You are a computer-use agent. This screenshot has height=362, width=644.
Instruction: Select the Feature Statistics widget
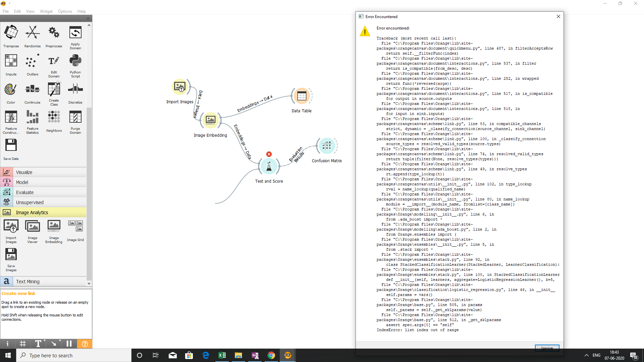pos(32,121)
